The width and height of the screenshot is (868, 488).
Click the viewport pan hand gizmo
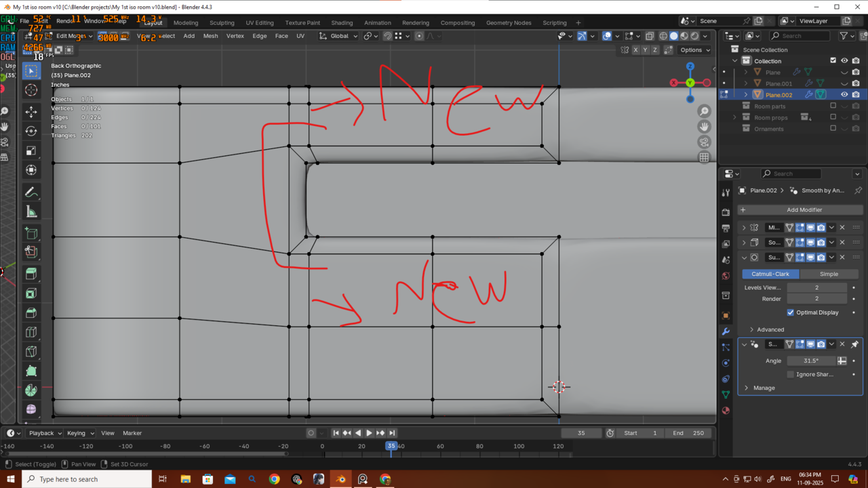tap(705, 127)
